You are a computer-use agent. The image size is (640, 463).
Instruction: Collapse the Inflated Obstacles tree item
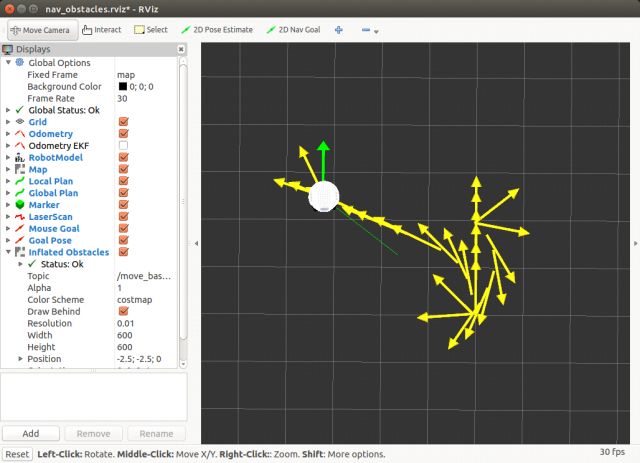[x=8, y=252]
